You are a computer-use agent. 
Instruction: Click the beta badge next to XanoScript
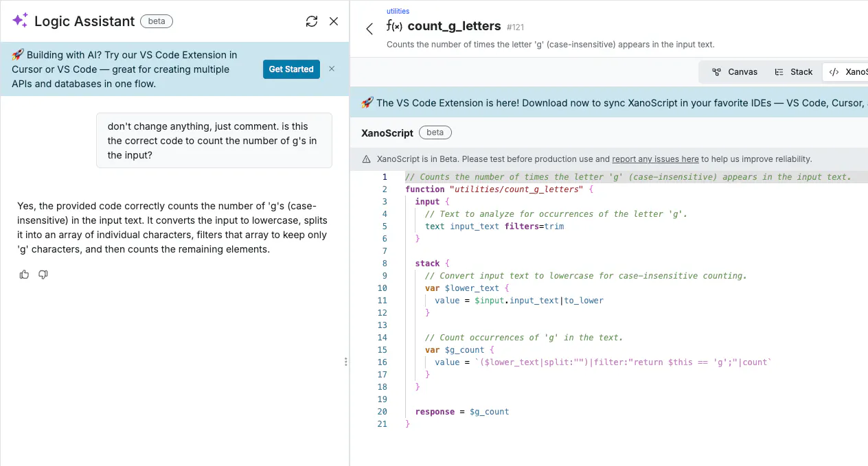tap(435, 133)
